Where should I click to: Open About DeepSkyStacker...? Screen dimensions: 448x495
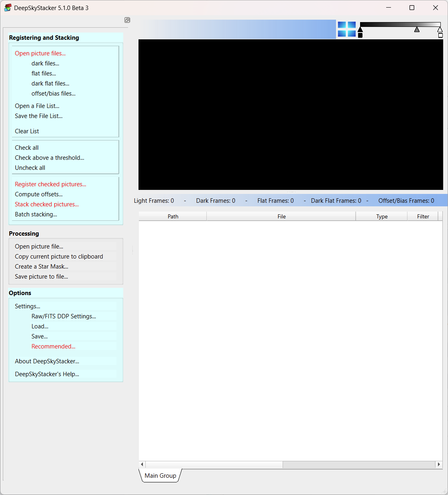(47, 361)
